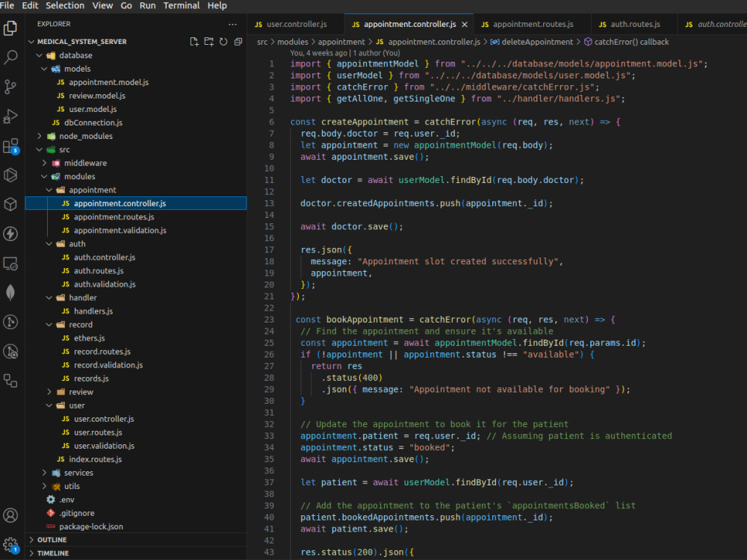Open the File menu

coord(7,6)
